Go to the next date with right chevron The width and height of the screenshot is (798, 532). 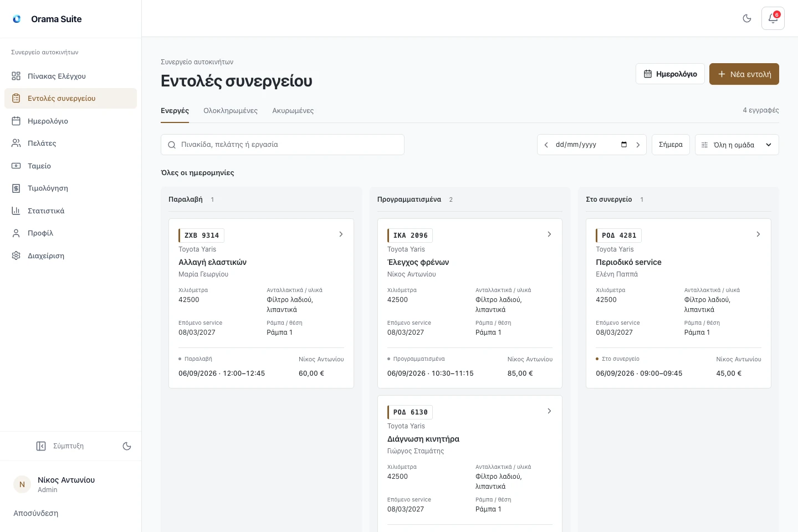638,145
